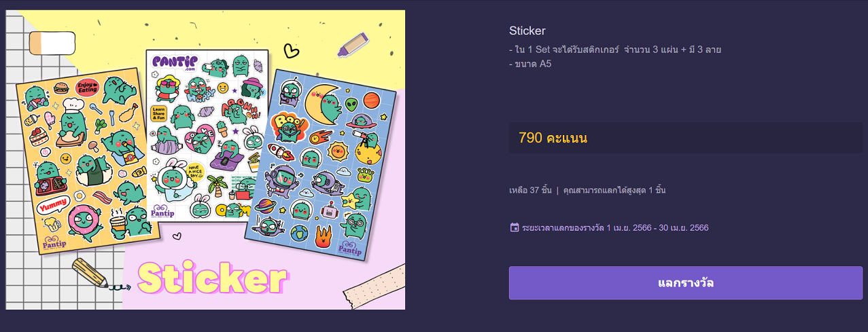Click the large yellow Sticker lettering in the image
This screenshot has width=868, height=332.
[213, 278]
